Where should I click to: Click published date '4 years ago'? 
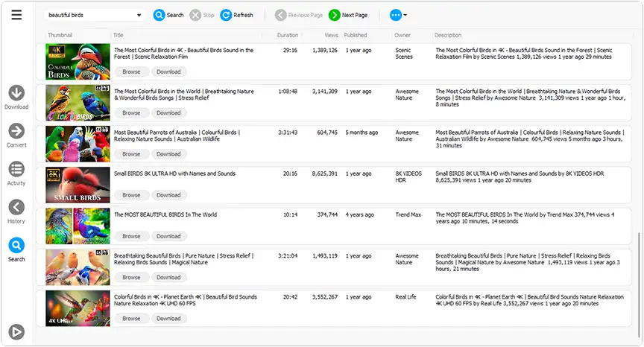(x=360, y=214)
